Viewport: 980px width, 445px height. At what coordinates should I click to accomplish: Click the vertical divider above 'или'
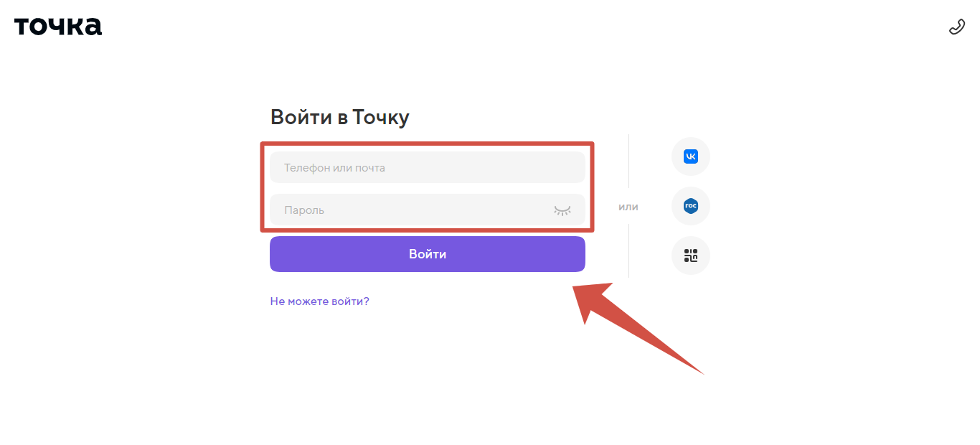(629, 161)
